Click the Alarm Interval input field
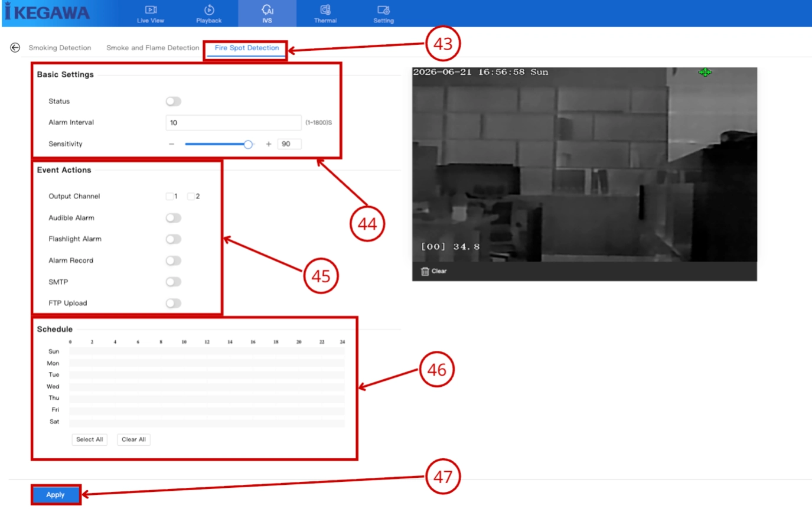Screen dimensions: 812x525 pyautogui.click(x=233, y=123)
